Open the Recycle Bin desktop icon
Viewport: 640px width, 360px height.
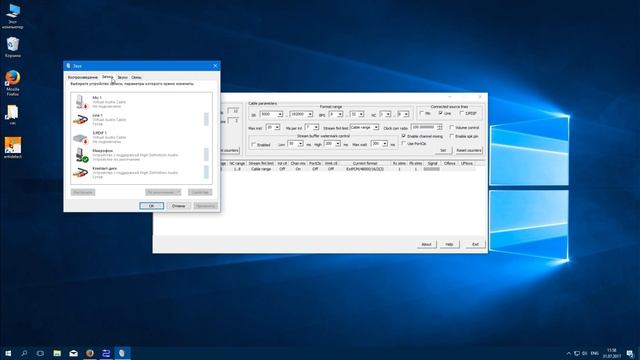(x=13, y=47)
